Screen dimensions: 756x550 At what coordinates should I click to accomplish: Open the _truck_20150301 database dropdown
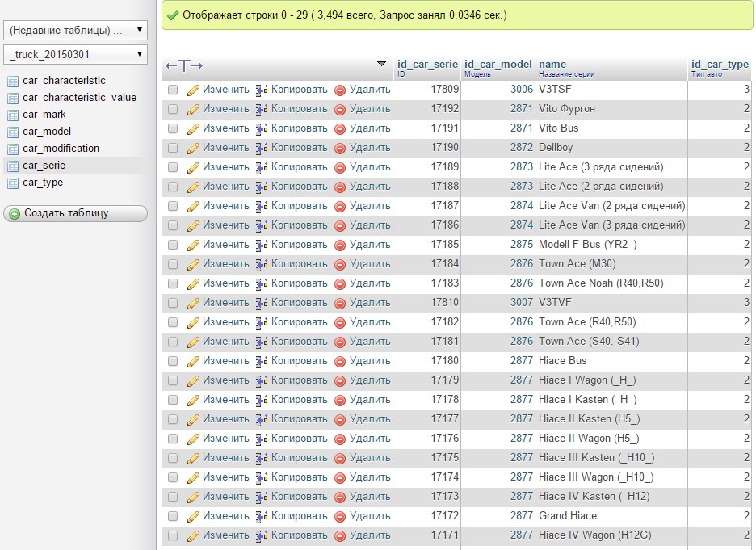(x=75, y=54)
